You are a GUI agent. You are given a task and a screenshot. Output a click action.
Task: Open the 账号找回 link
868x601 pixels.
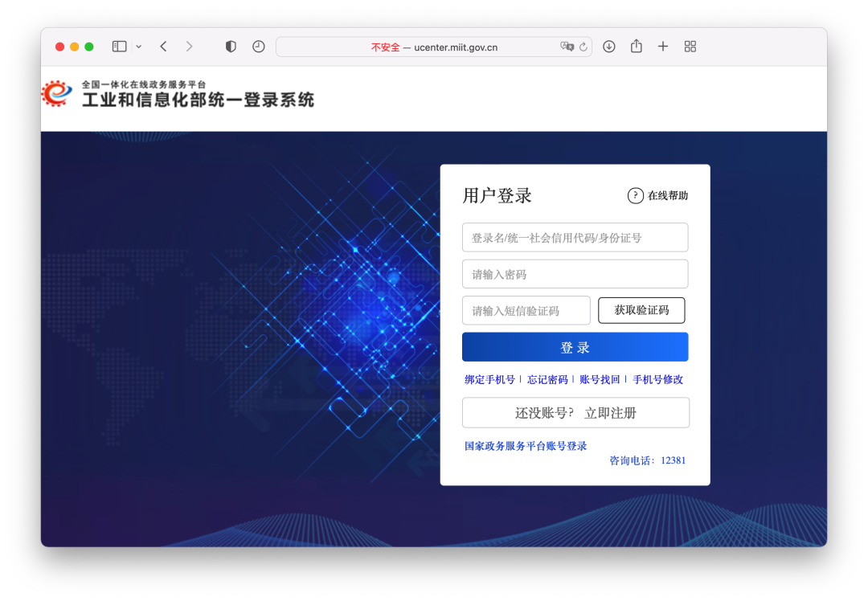[600, 379]
